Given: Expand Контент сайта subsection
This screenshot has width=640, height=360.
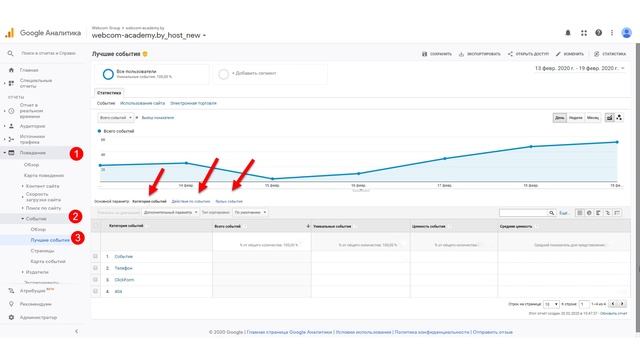Looking at the screenshot, I should pyautogui.click(x=22, y=186).
